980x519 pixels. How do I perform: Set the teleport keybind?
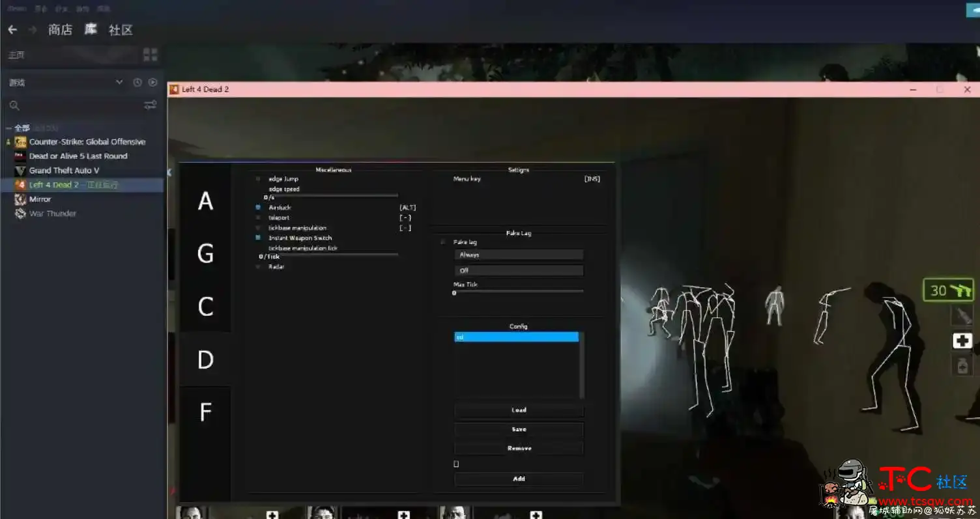tap(405, 217)
